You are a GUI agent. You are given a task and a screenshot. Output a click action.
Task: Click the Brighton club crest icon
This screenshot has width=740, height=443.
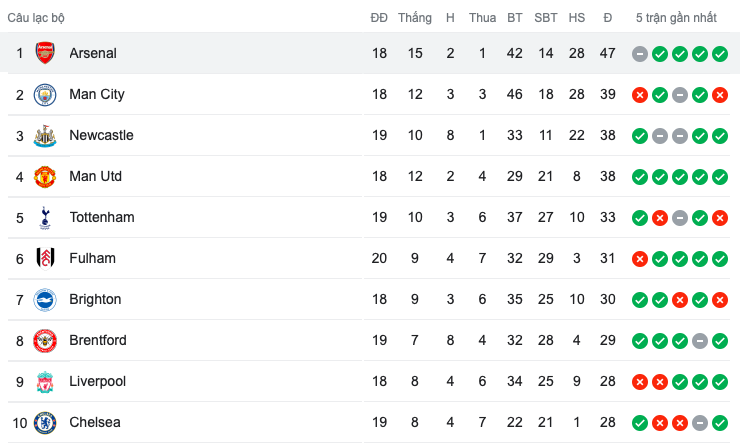coord(45,299)
